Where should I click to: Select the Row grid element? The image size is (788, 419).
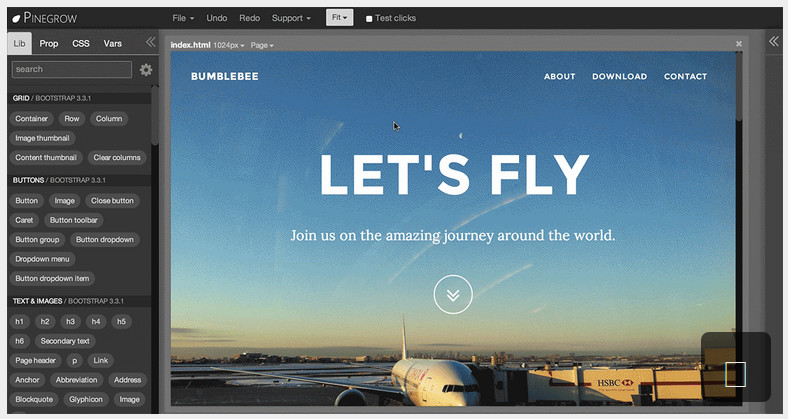pos(72,119)
